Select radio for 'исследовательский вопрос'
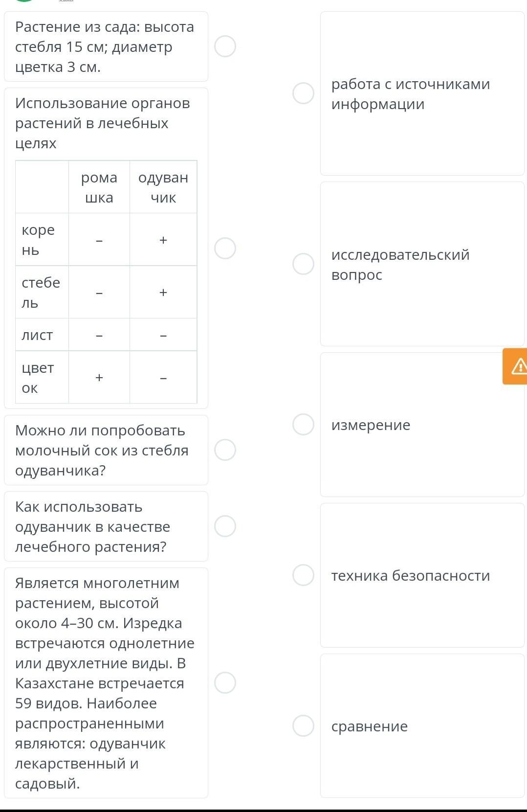 pos(303,264)
